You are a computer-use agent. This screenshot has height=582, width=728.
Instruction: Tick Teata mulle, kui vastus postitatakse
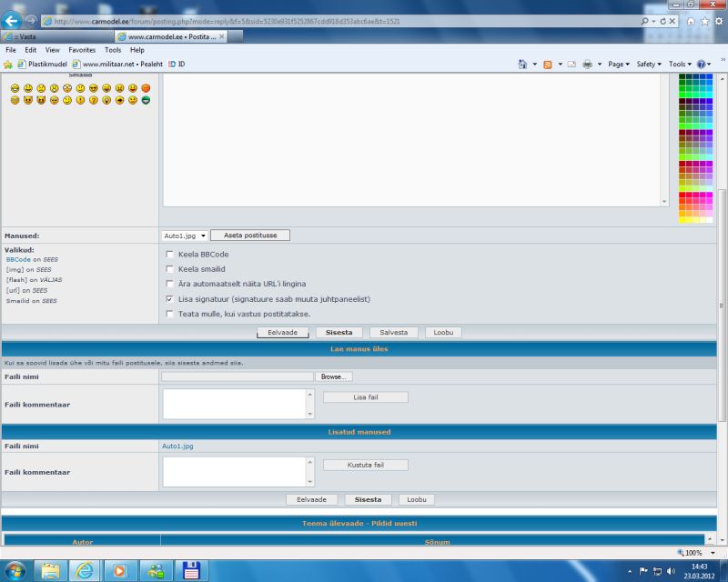(169, 314)
